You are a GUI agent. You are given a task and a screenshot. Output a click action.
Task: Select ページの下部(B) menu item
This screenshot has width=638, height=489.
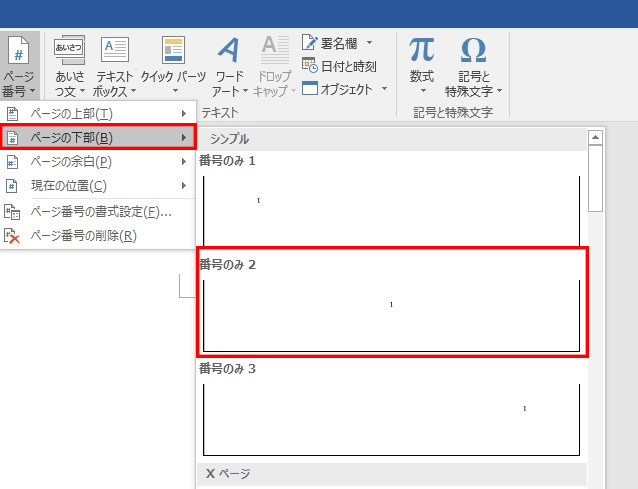(x=98, y=138)
